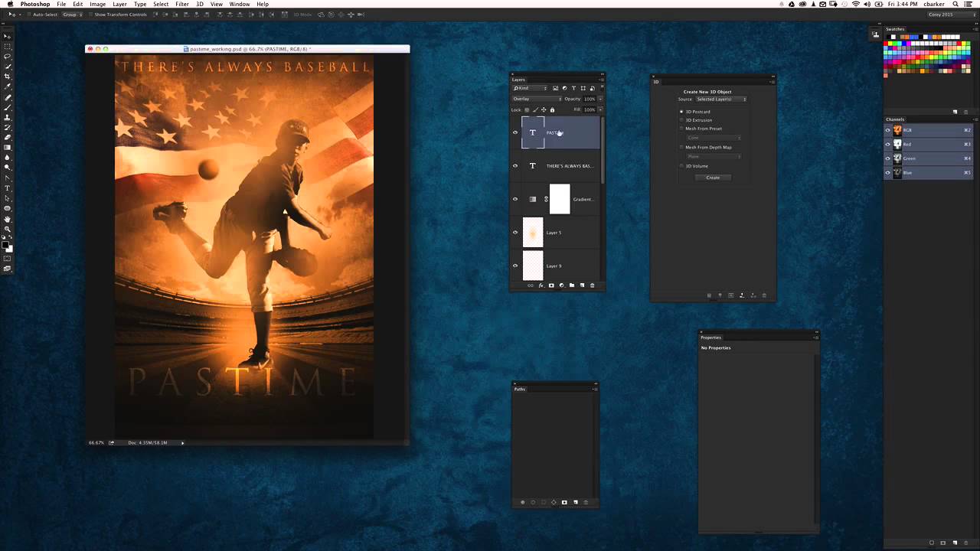Open Spotlight search in menu bar

(x=955, y=4)
